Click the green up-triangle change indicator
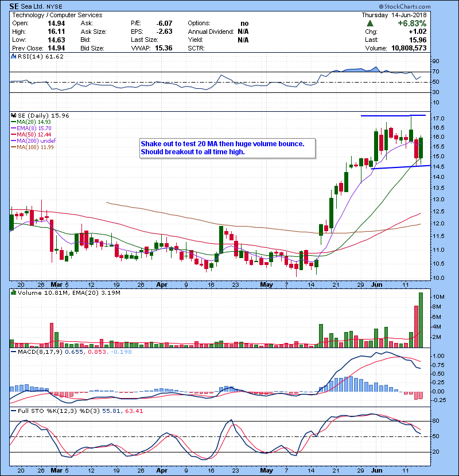 pos(370,24)
